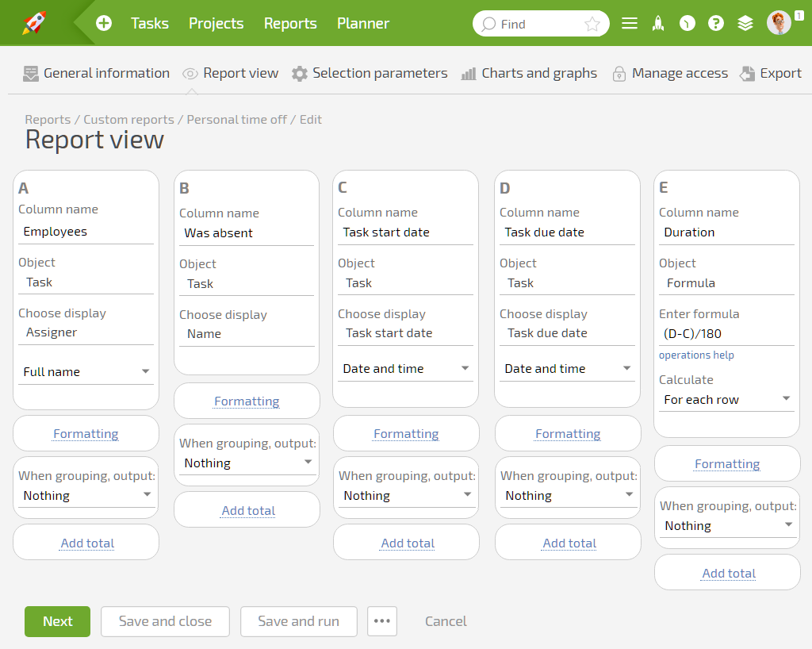Open column C grouping output dropdown
The width and height of the screenshot is (812, 649).
coord(407,496)
